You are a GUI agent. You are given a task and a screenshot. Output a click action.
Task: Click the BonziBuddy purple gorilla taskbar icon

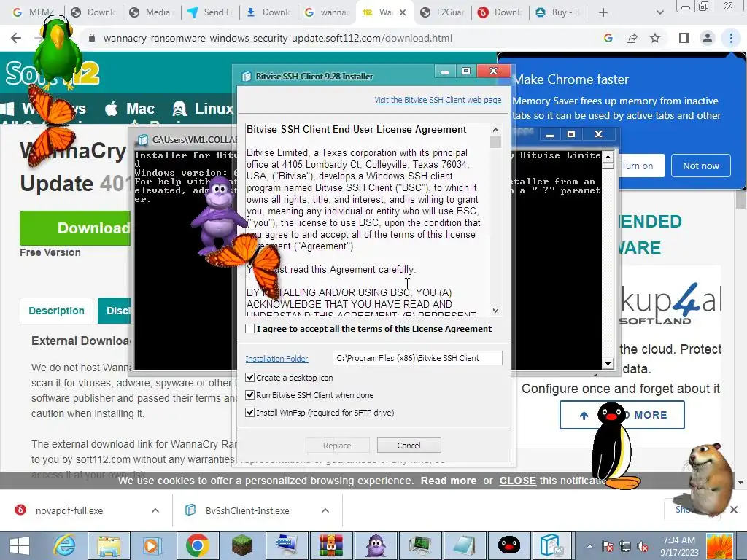point(376,545)
